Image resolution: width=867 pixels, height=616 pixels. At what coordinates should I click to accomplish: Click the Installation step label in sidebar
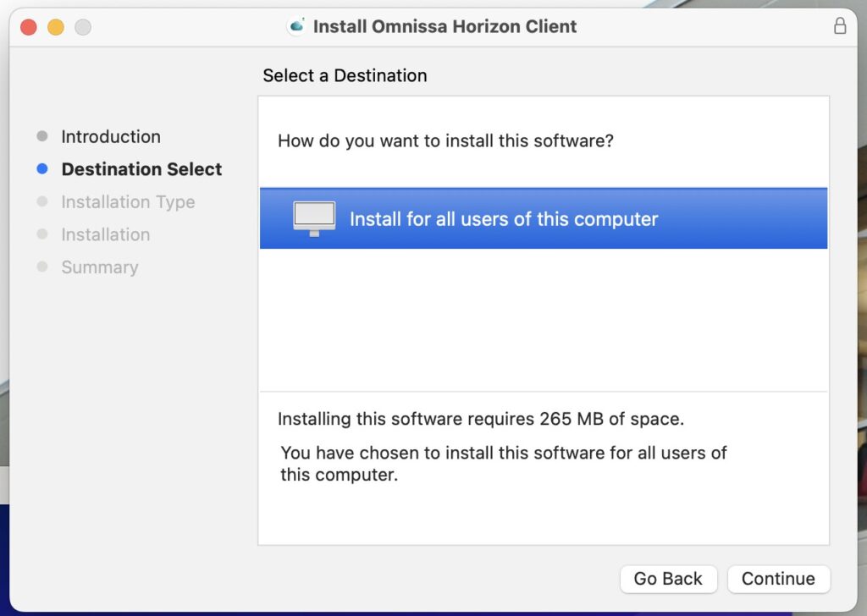tap(105, 234)
